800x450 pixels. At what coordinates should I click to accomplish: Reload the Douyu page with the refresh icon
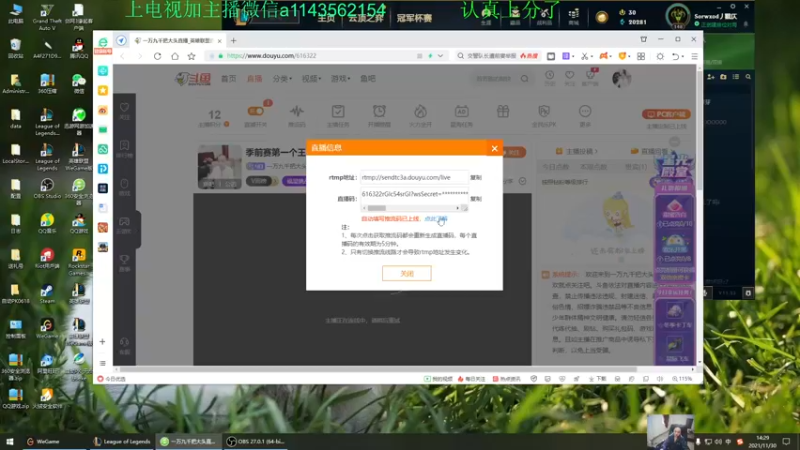click(x=157, y=56)
